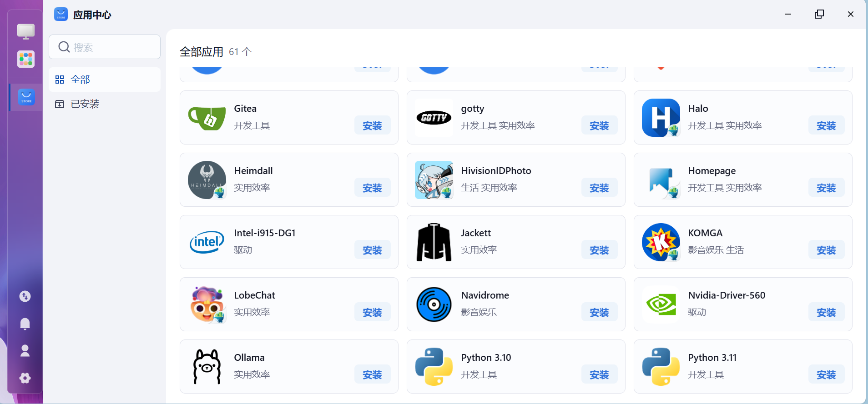Click the Nvidia green eye logo

click(661, 304)
